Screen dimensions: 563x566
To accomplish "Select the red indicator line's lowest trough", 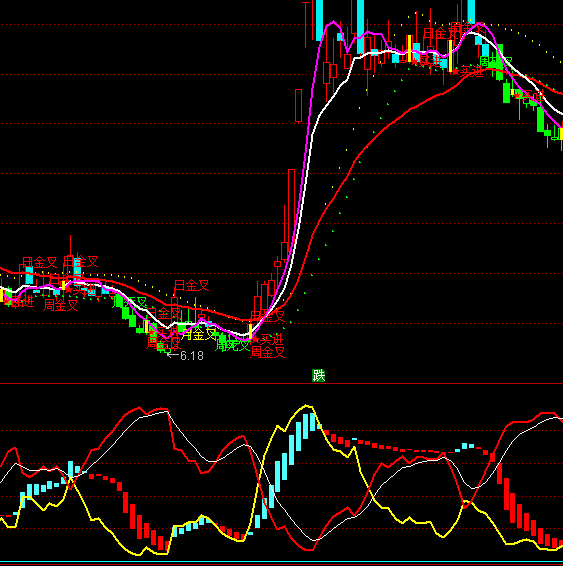I will pos(309,549).
